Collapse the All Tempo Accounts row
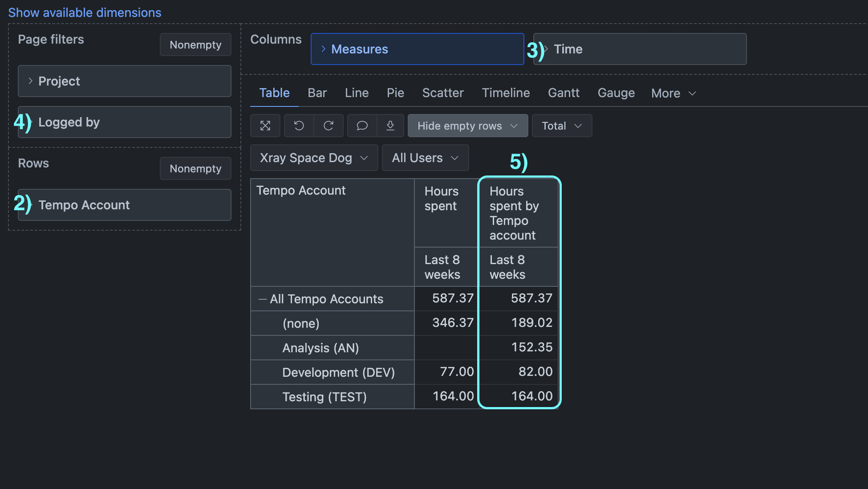 (x=263, y=299)
